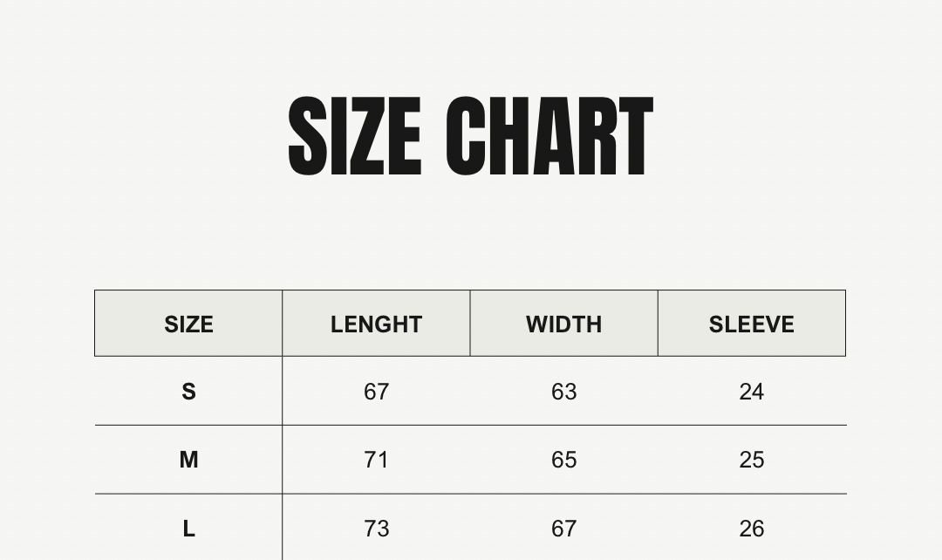Viewport: 942px width, 560px height.
Task: Click the L size row label
Action: [x=188, y=529]
